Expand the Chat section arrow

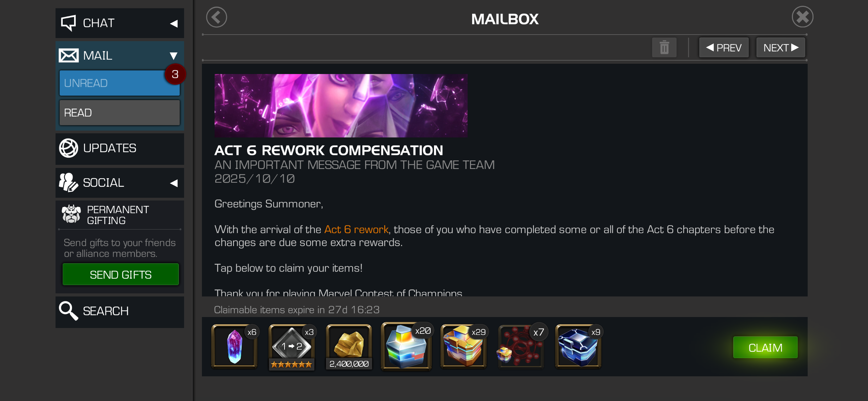(174, 23)
